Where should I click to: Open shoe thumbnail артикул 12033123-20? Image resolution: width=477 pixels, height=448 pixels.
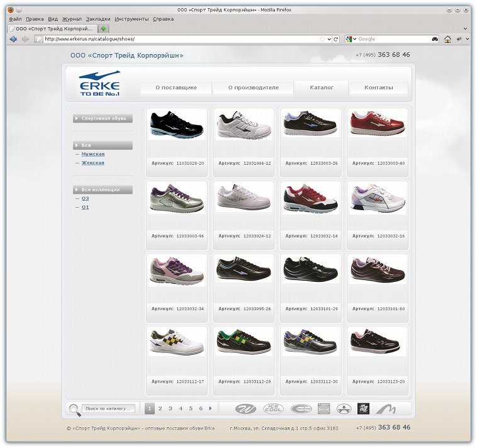(x=378, y=342)
